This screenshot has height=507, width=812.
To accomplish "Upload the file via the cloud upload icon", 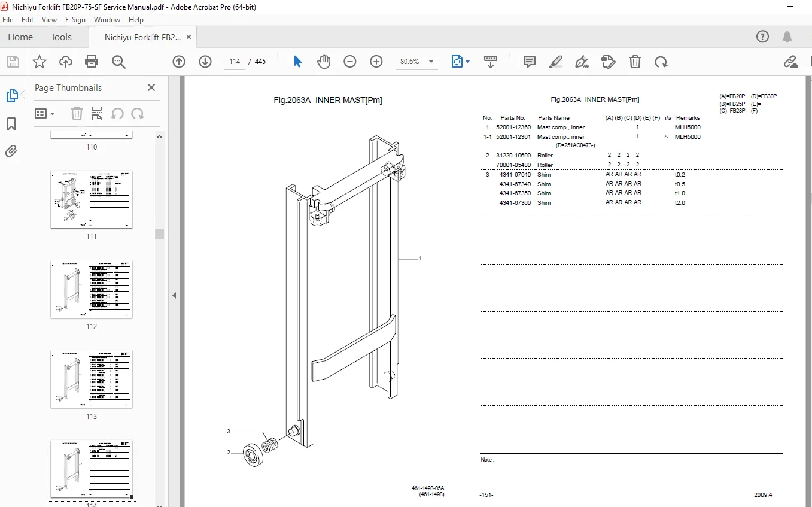I will tap(66, 62).
